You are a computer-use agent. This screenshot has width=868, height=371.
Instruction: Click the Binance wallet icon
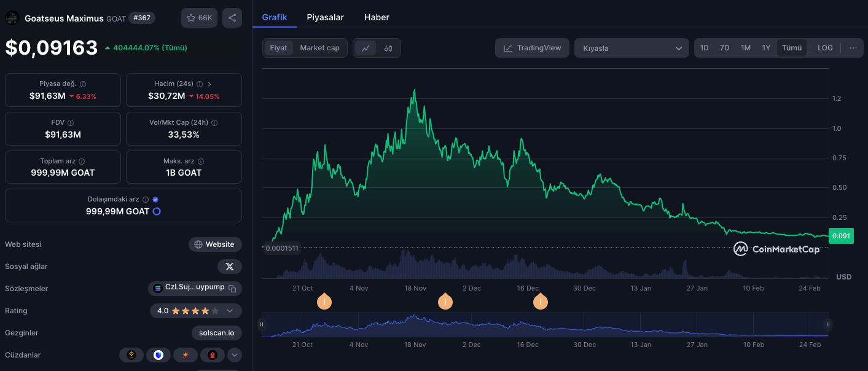click(131, 355)
